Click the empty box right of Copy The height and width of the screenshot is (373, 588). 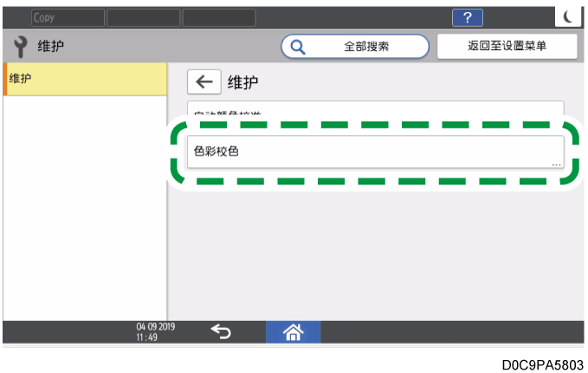click(x=143, y=17)
